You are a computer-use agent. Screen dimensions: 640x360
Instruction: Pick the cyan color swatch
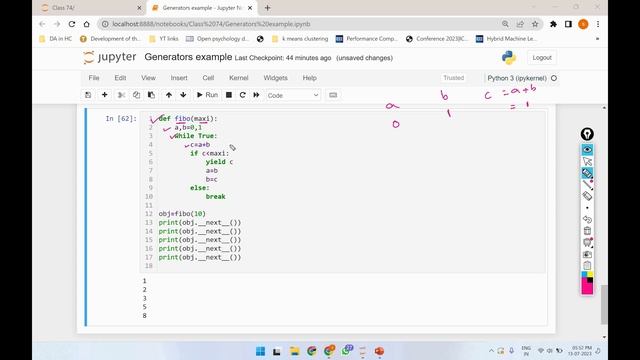coord(584,275)
